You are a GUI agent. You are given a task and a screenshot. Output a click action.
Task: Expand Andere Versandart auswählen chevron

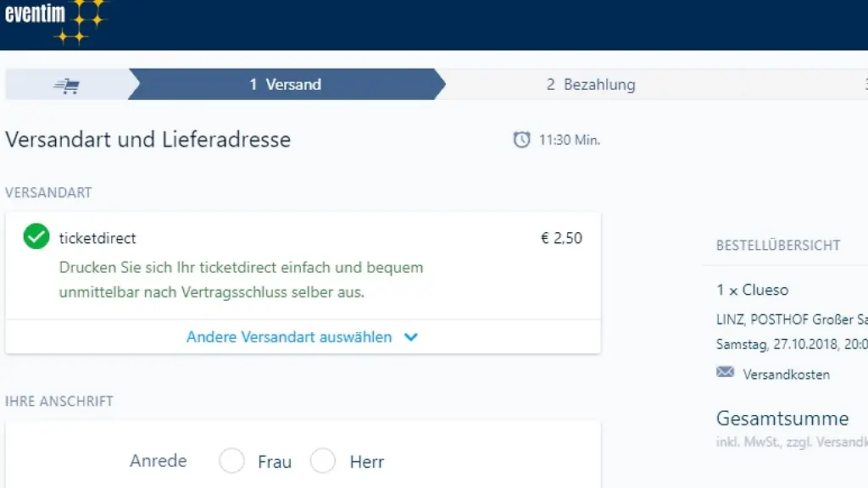click(x=411, y=337)
